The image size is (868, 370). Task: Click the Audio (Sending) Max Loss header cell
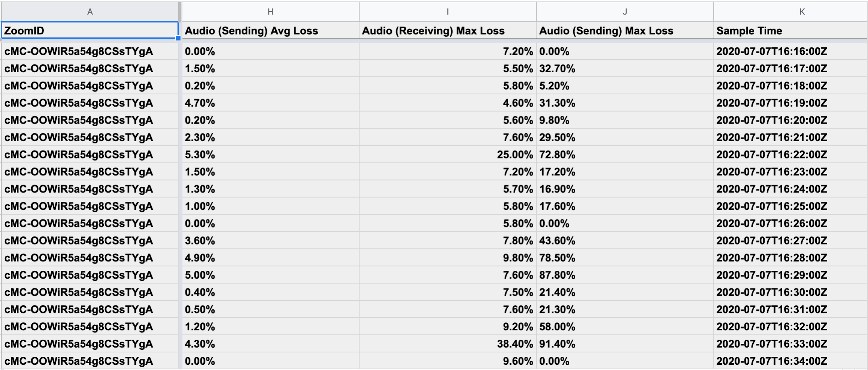[x=625, y=30]
